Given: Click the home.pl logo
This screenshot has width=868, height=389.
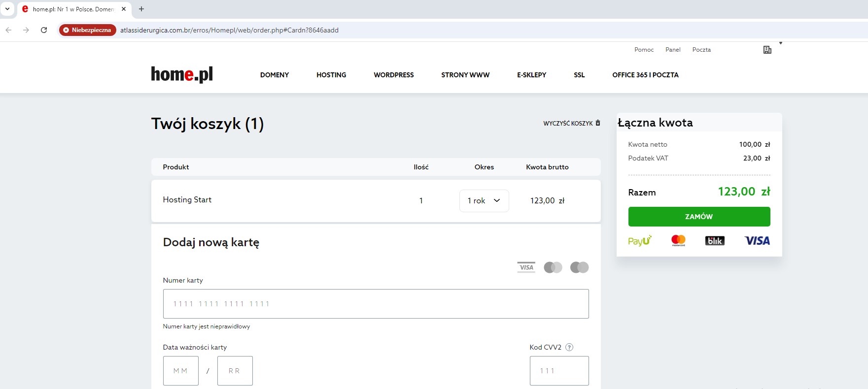Looking at the screenshot, I should (x=181, y=74).
